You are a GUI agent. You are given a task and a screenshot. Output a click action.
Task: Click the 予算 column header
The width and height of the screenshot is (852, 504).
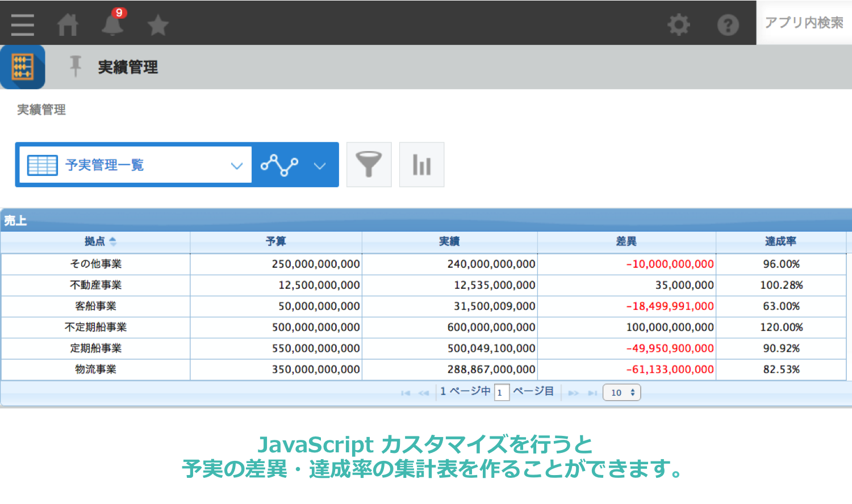(x=276, y=242)
